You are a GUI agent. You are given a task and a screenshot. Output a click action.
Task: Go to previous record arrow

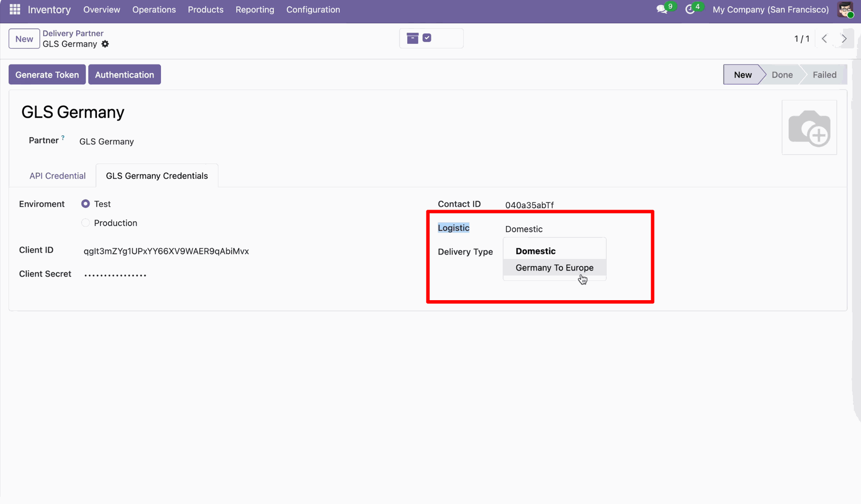point(824,39)
